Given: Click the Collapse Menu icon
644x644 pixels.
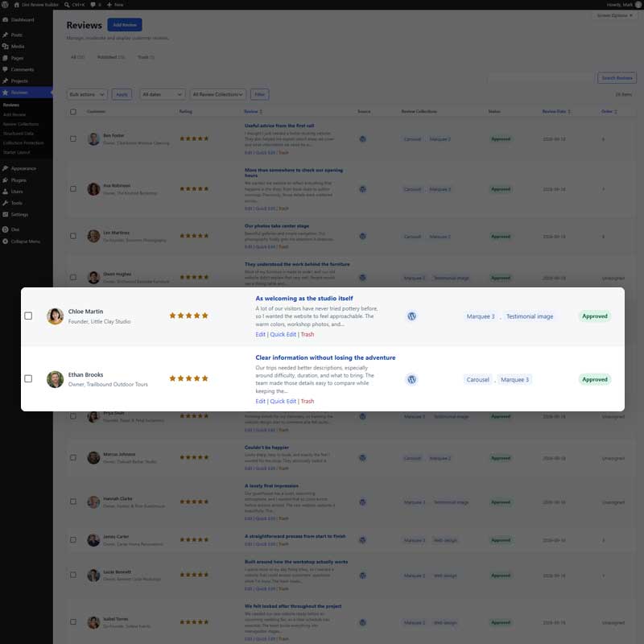Looking at the screenshot, I should pyautogui.click(x=6, y=242).
